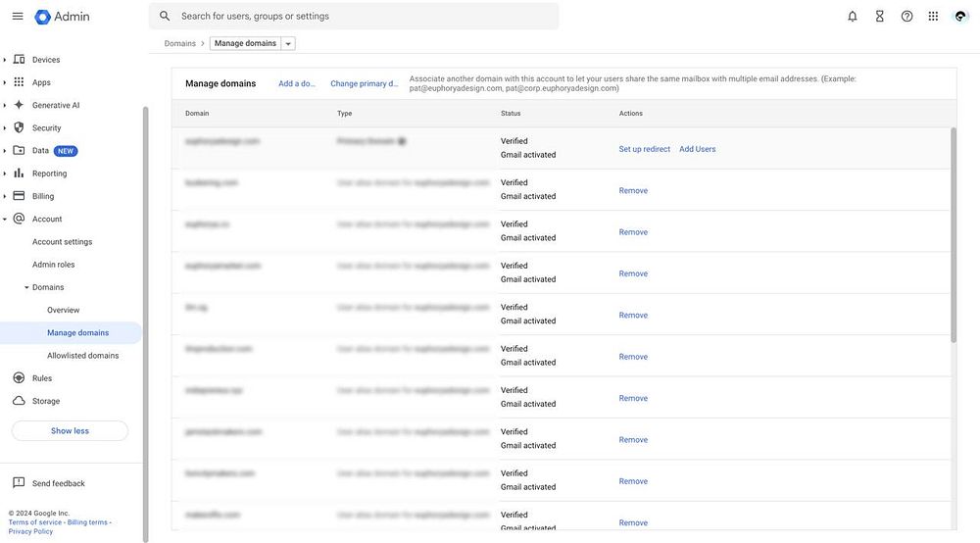Expand the Devices section arrow

click(x=5, y=60)
